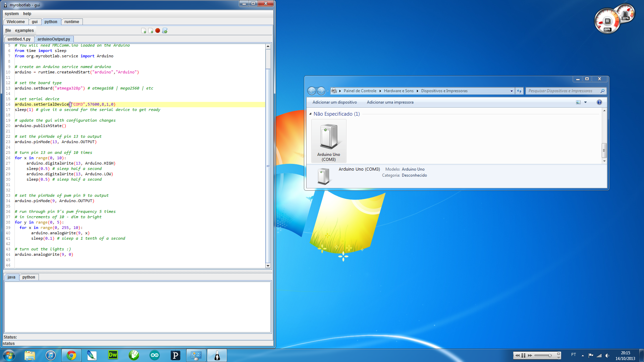Click the code editor scroll up arrow
The image size is (644, 362).
click(268, 46)
